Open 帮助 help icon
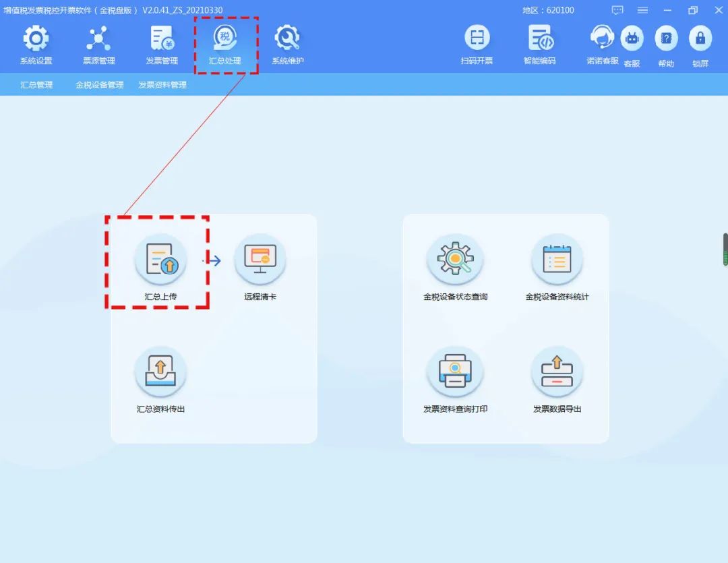 (666, 38)
